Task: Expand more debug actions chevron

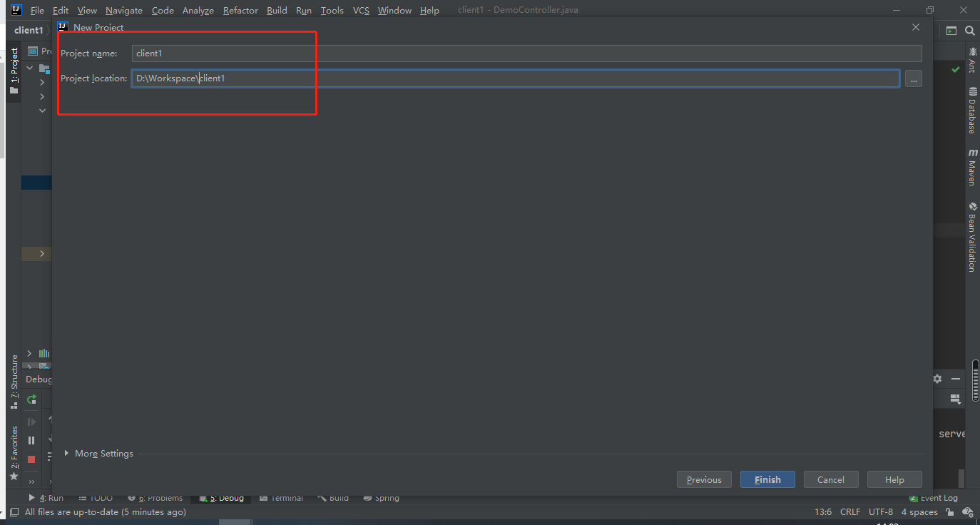Action: 31,482
